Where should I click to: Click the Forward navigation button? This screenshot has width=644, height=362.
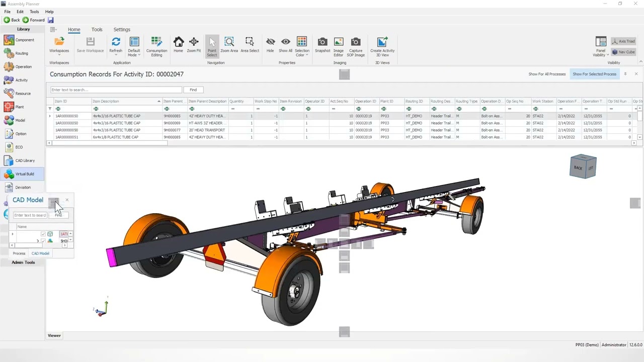click(x=34, y=20)
